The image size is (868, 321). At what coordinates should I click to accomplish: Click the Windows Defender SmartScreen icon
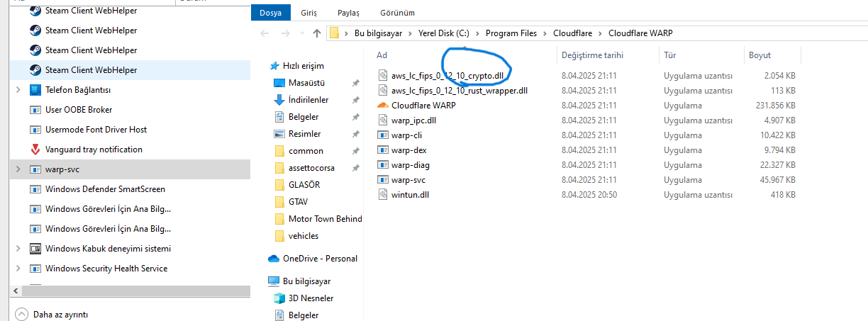click(x=35, y=189)
